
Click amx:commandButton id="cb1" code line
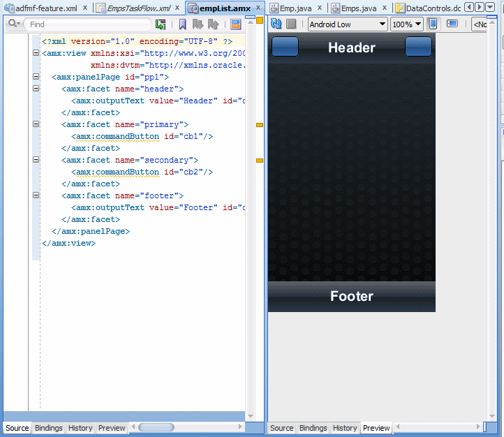(x=142, y=136)
